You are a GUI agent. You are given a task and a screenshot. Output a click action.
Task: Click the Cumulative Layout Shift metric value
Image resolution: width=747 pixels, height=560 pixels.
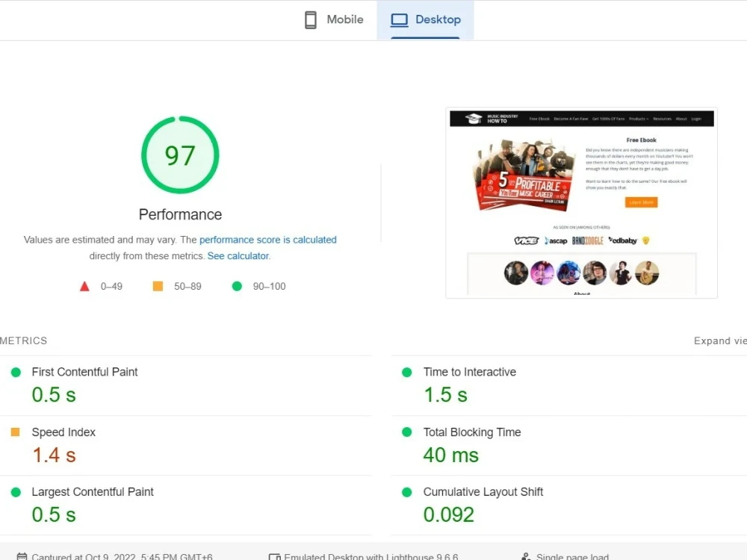click(449, 514)
